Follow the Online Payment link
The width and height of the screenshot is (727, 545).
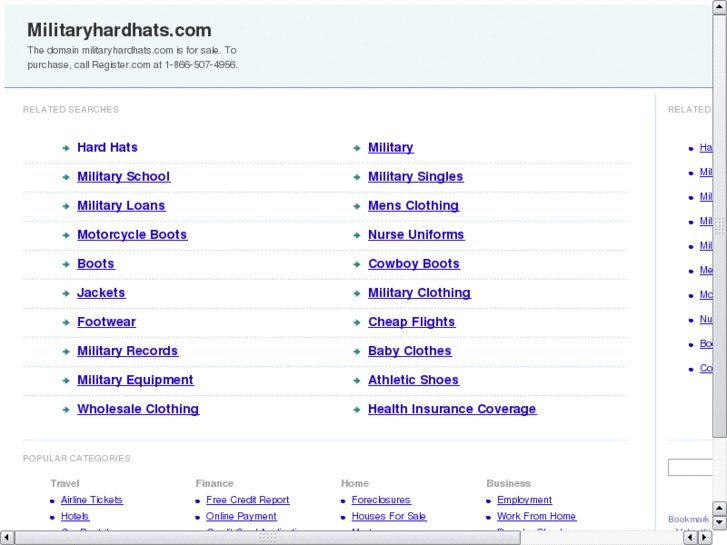click(241, 516)
